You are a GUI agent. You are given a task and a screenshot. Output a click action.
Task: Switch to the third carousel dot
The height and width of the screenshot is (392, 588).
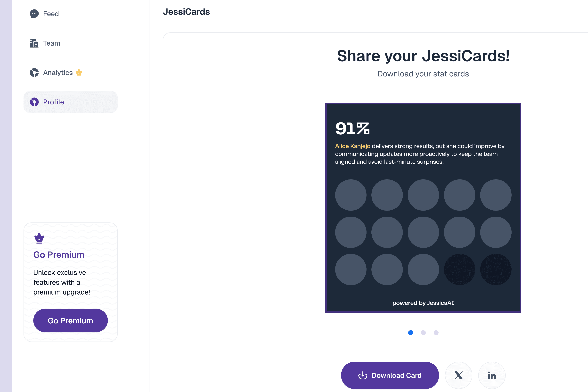[x=436, y=333]
